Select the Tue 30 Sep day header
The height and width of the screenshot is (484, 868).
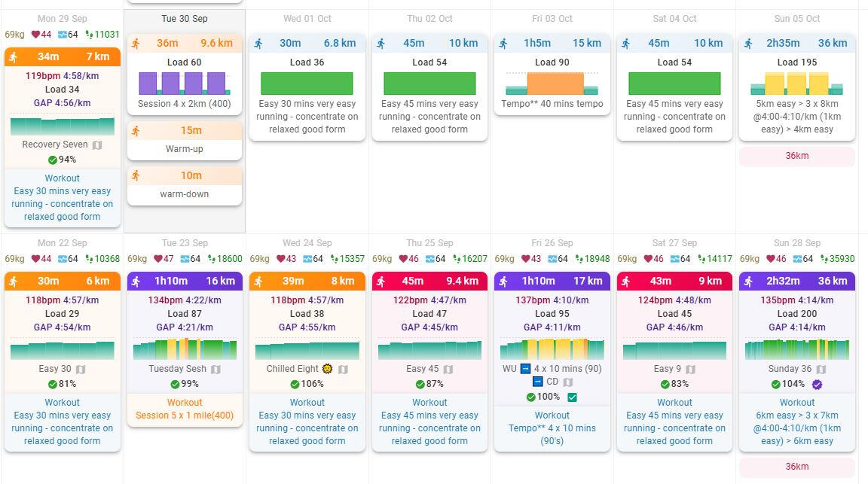point(185,19)
